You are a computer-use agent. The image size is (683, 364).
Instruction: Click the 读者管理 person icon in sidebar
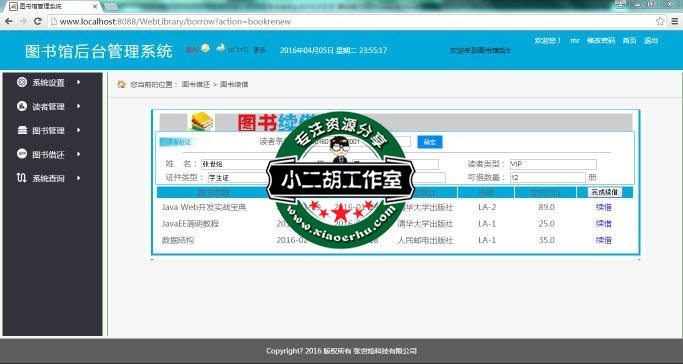pos(22,106)
